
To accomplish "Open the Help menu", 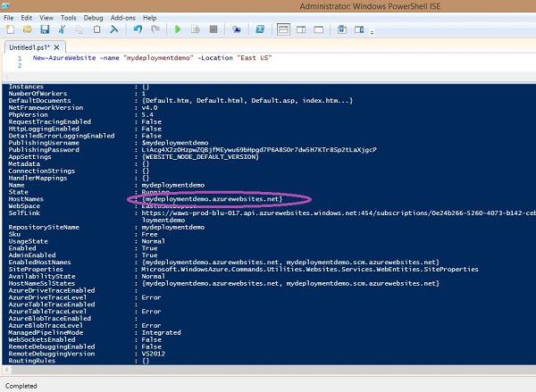I will (150, 18).
